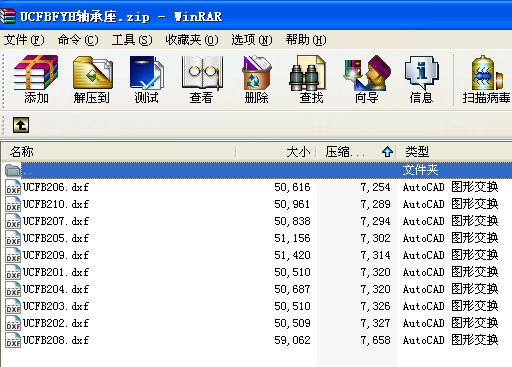This screenshot has width=512, height=367.
Task: Click the 扫描病毒 (Scan Virus) icon
Action: (x=486, y=79)
